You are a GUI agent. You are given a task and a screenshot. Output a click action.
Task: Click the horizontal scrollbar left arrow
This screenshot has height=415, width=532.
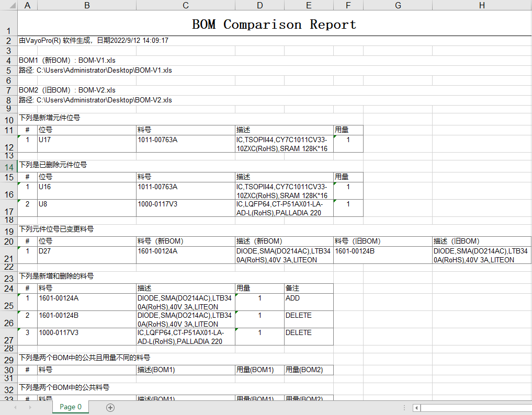[416, 408]
